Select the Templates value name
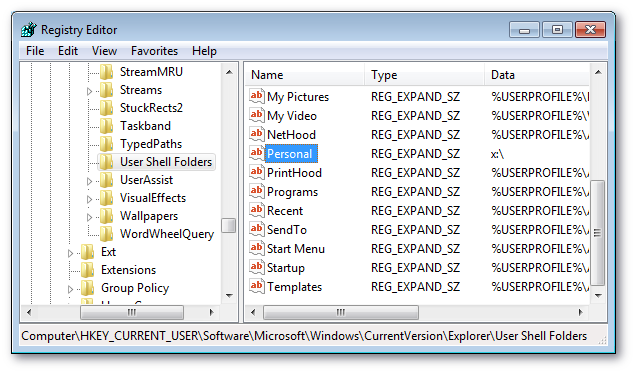 (x=294, y=287)
